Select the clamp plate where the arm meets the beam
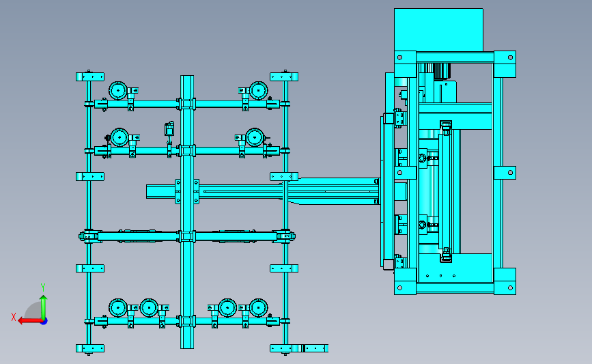 coord(187,191)
